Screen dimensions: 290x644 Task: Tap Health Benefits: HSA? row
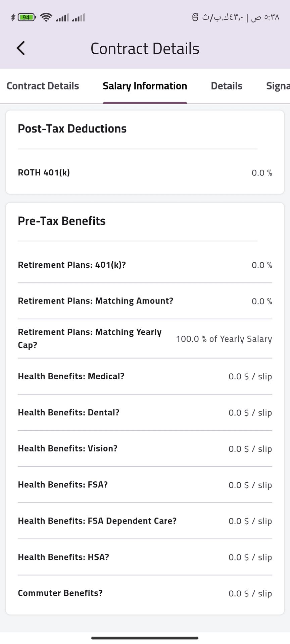tap(145, 557)
